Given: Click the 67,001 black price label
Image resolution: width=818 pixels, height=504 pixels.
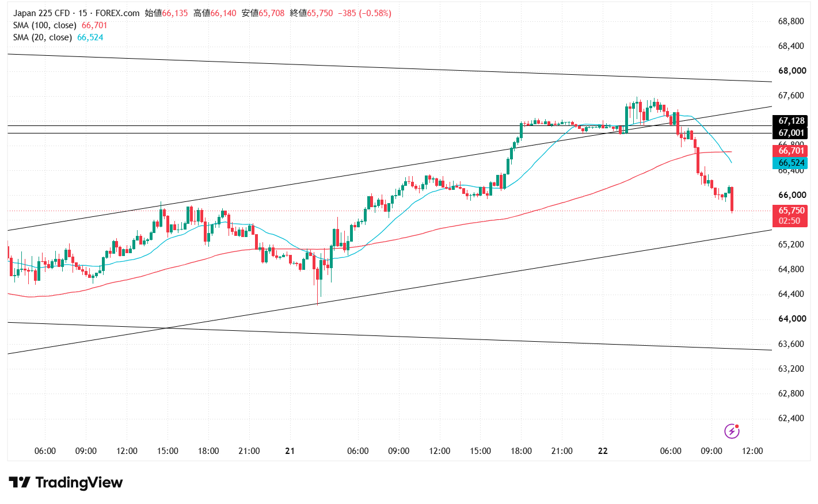Looking at the screenshot, I should (790, 133).
